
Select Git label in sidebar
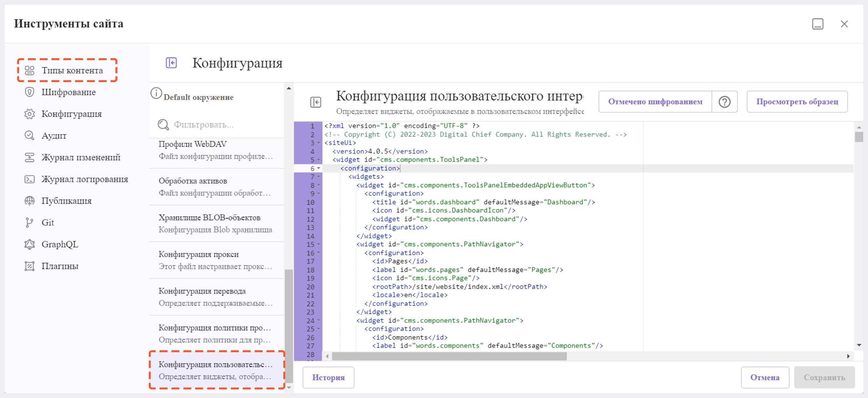point(48,223)
